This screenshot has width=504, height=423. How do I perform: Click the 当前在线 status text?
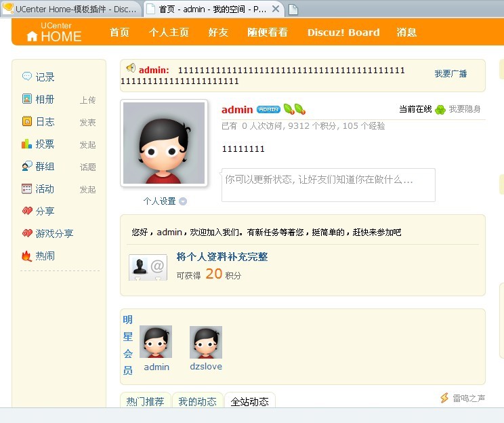(415, 109)
